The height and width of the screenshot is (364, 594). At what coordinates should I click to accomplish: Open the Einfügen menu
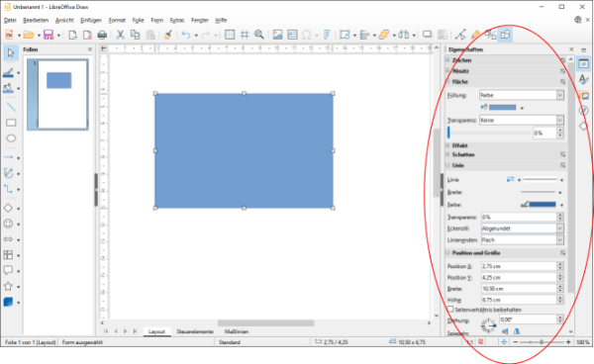click(91, 20)
